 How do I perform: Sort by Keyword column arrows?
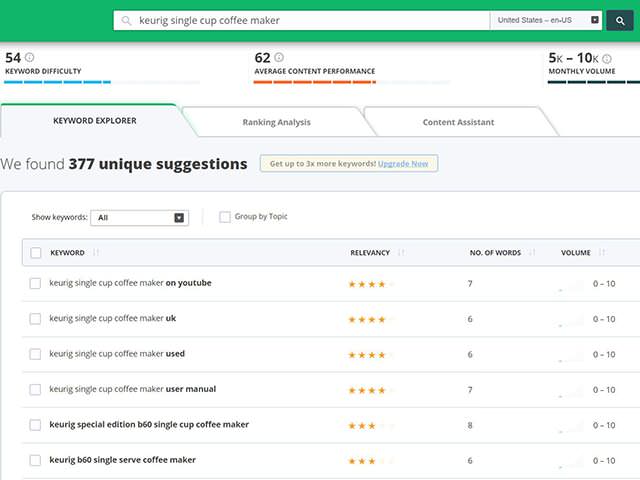click(96, 253)
